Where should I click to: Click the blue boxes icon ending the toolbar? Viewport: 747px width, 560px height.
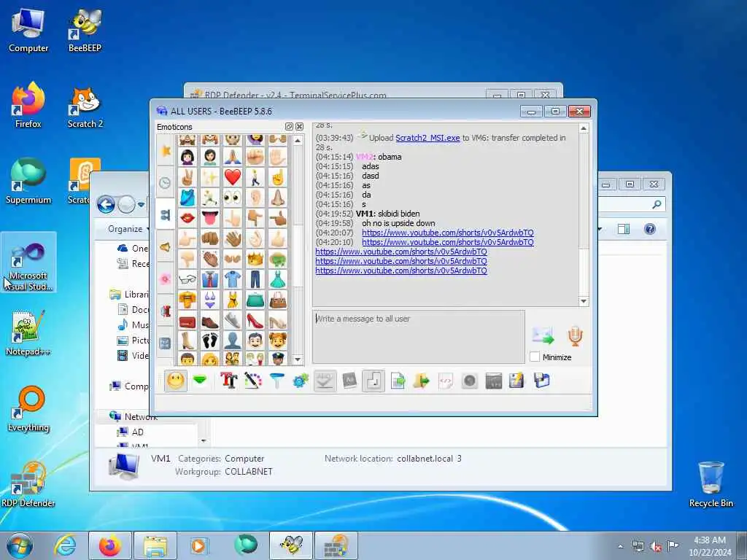[x=542, y=381]
